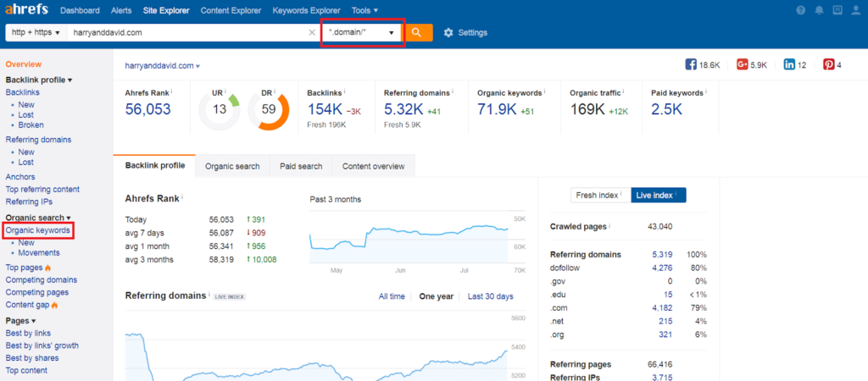Open Movements under Organic keywords

pos(39,252)
